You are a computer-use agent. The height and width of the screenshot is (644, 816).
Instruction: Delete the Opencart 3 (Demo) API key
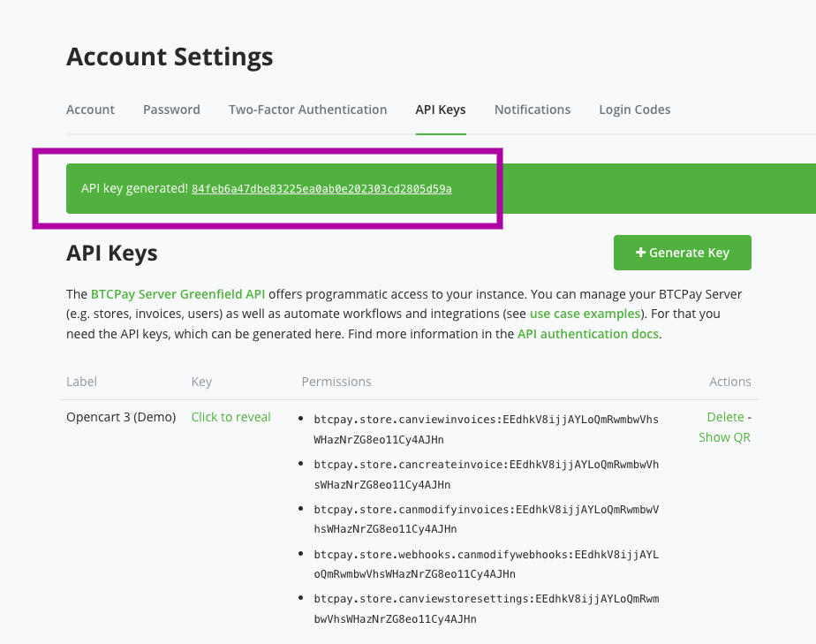tap(724, 417)
